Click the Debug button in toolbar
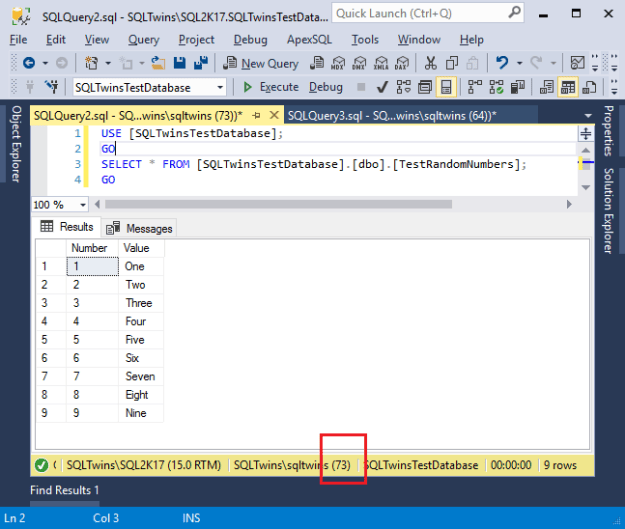625x529 pixels. pos(326,87)
